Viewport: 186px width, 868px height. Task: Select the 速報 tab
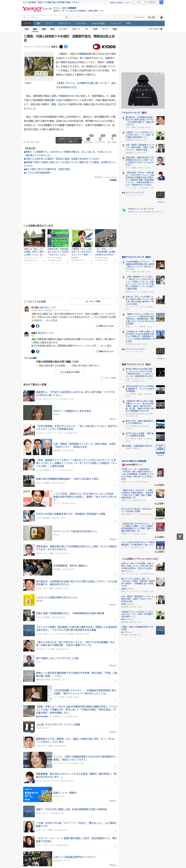click(x=38, y=24)
